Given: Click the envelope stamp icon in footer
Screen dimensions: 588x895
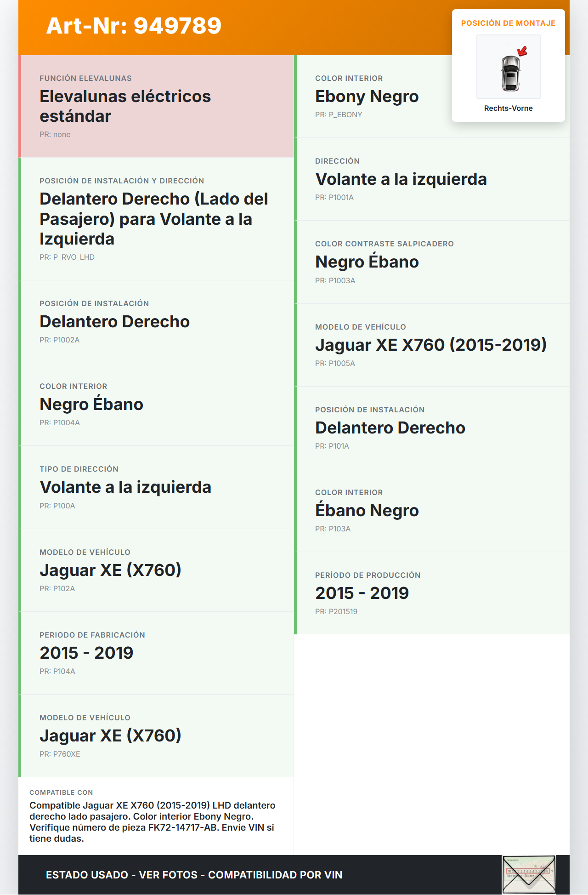Looking at the screenshot, I should (x=529, y=874).
